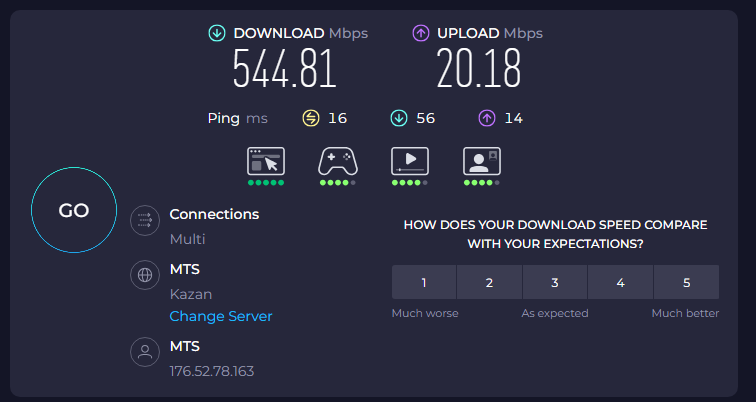Open the Change Server link
This screenshot has width=756, height=402.
coord(221,316)
